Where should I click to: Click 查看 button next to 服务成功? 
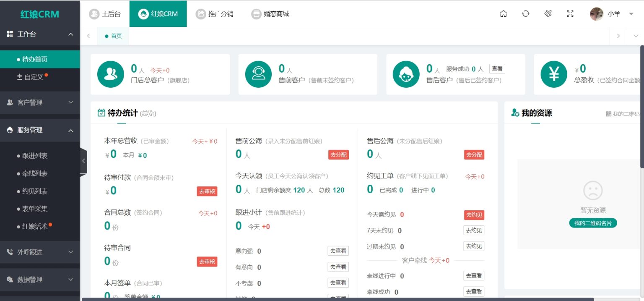click(x=497, y=69)
